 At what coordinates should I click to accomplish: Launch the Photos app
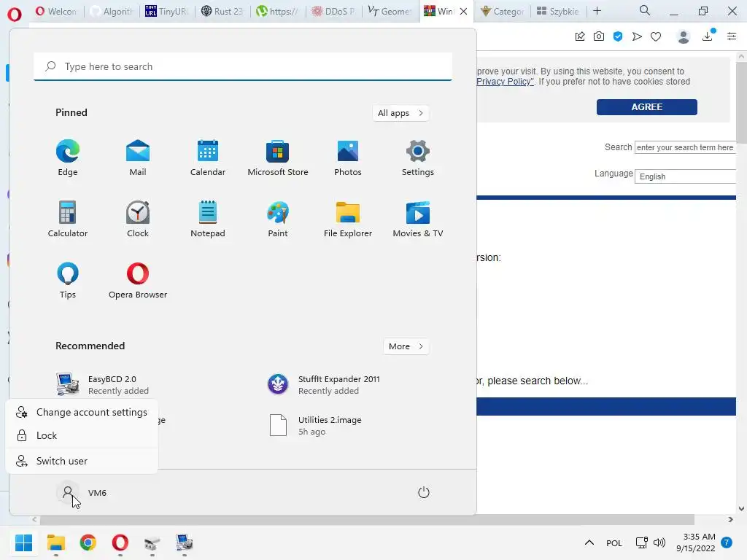(348, 158)
